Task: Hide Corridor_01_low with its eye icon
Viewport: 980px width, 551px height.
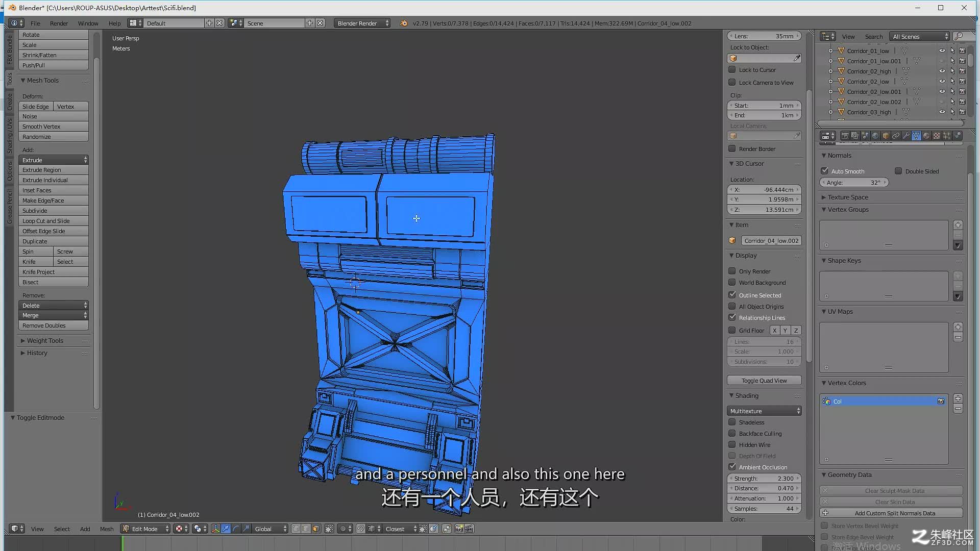Action: point(942,51)
